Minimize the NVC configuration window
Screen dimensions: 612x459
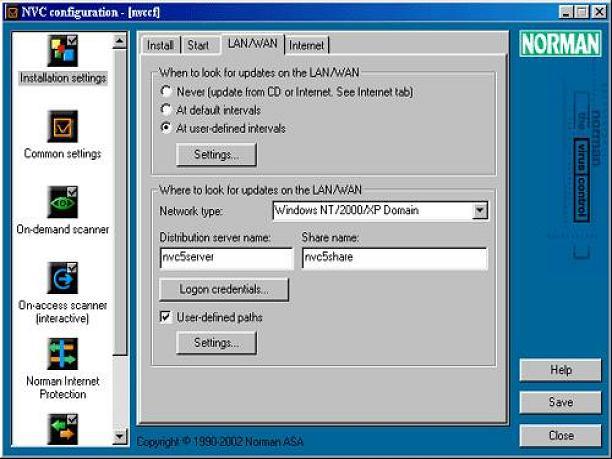click(566, 12)
